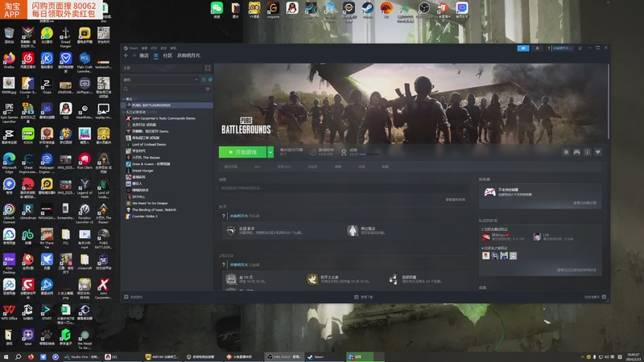This screenshot has width=644, height=362.
Task: Open 管理下载 at Steam bottom bar
Action: pyautogui.click(x=364, y=297)
